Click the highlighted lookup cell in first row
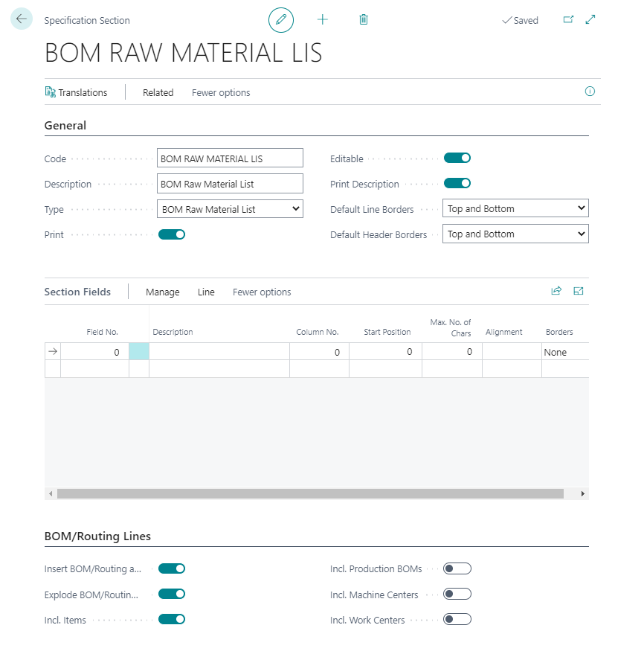The image size is (644, 657). pyautogui.click(x=139, y=351)
